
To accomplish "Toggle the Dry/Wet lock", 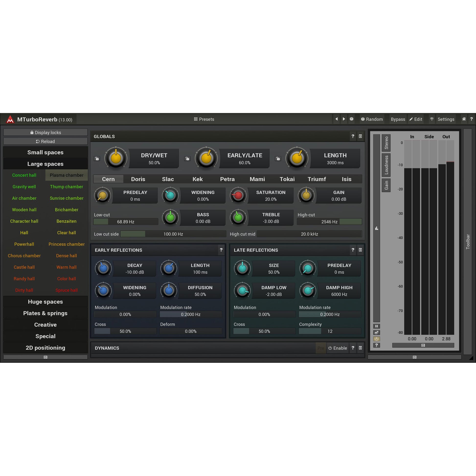I will (97, 159).
